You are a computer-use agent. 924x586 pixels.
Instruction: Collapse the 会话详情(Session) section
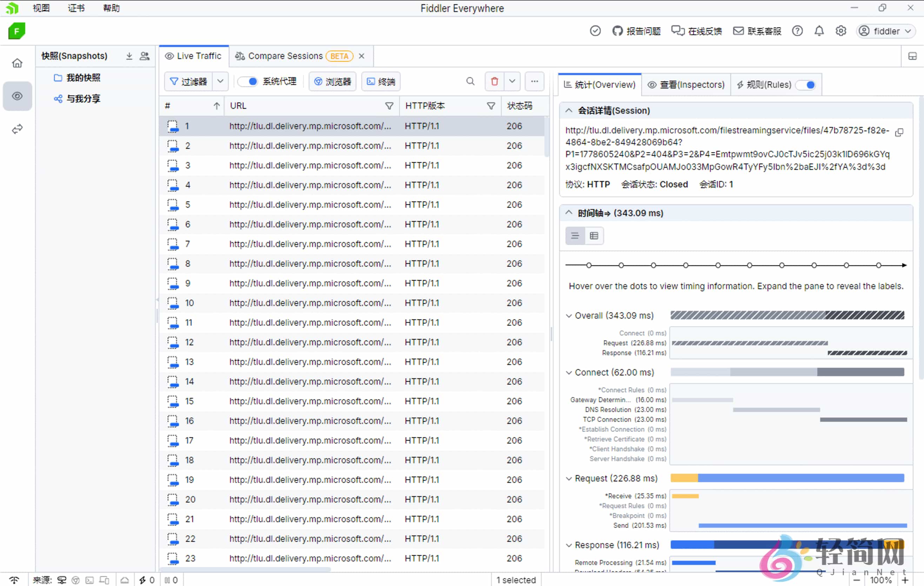coord(569,111)
